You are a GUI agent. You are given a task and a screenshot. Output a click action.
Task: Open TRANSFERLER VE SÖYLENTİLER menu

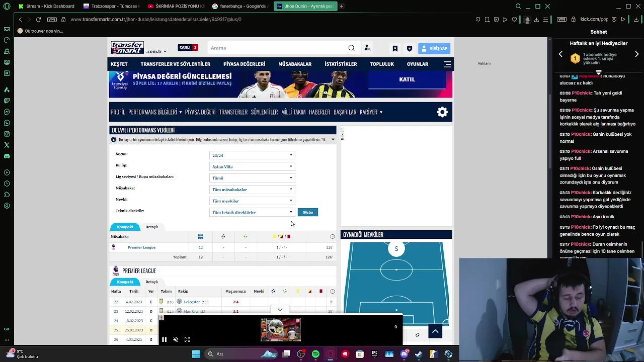pyautogui.click(x=175, y=64)
